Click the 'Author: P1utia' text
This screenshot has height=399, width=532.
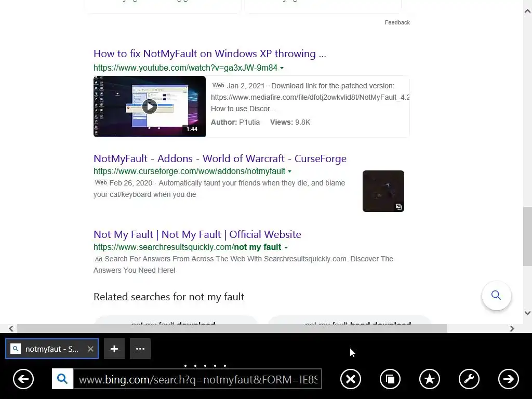235,122
